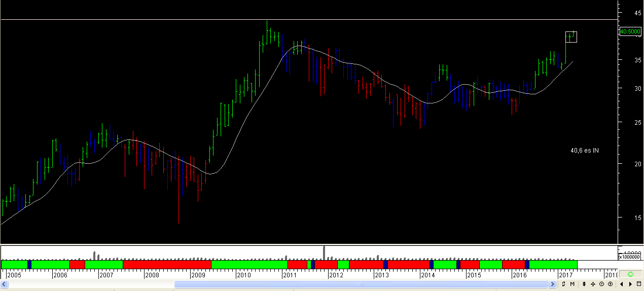Click the 25 price axis label

pyautogui.click(x=638, y=123)
